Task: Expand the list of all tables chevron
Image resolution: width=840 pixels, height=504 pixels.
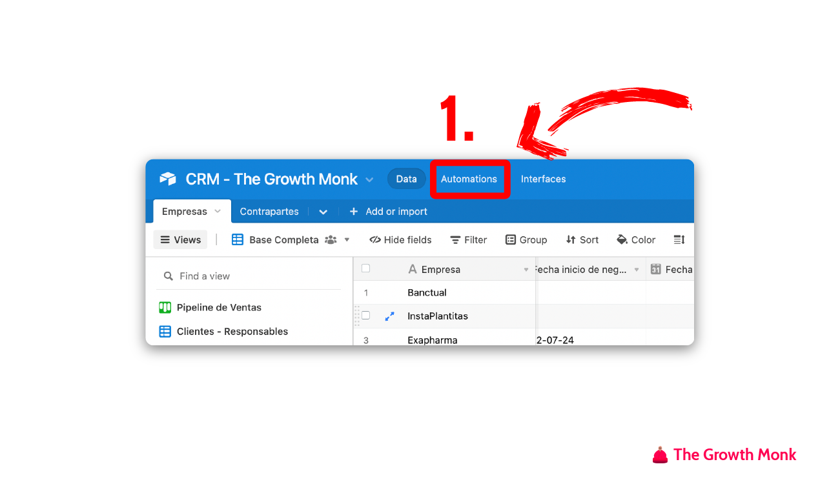Action: pos(323,212)
